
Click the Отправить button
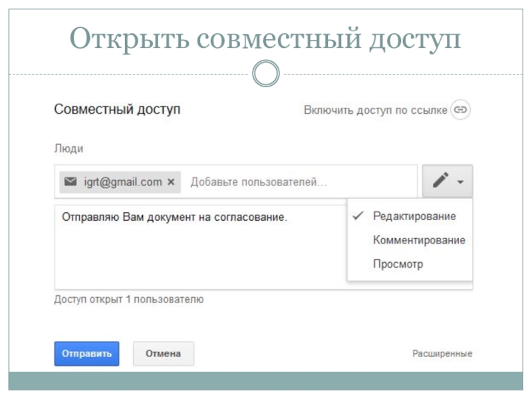86,354
